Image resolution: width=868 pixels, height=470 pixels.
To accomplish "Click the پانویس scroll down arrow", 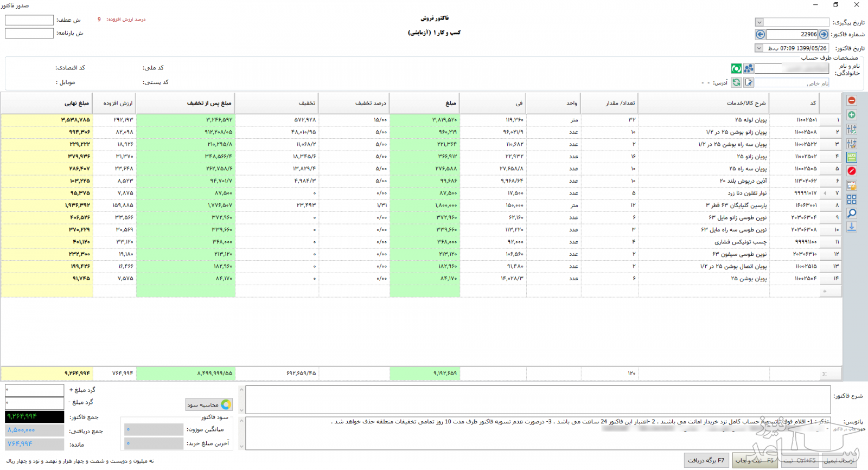I will pos(241,446).
